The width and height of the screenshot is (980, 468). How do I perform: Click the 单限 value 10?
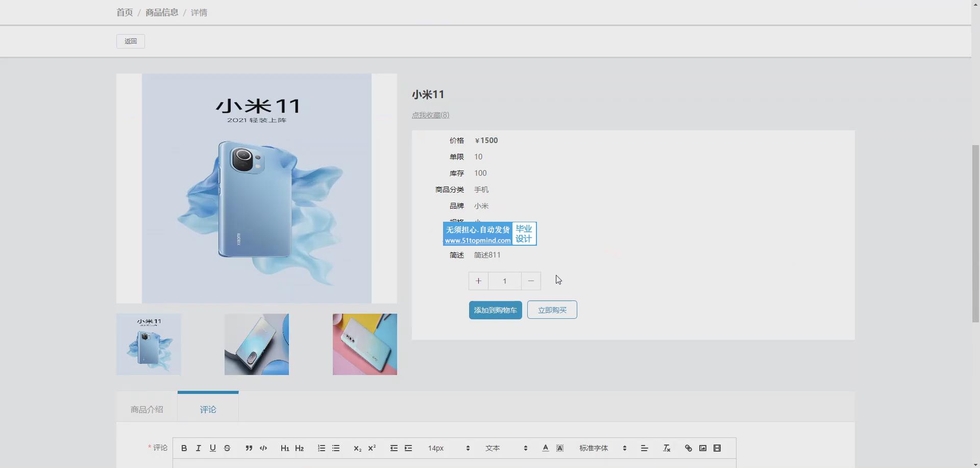point(478,157)
